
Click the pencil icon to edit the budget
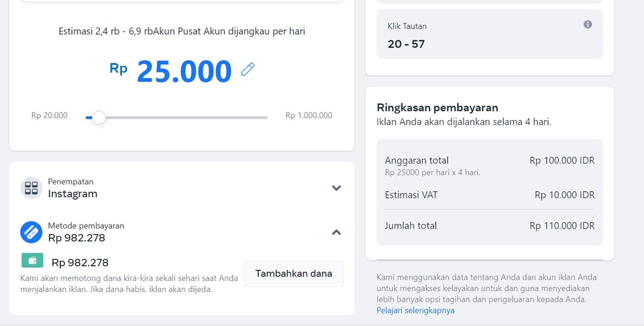(248, 70)
